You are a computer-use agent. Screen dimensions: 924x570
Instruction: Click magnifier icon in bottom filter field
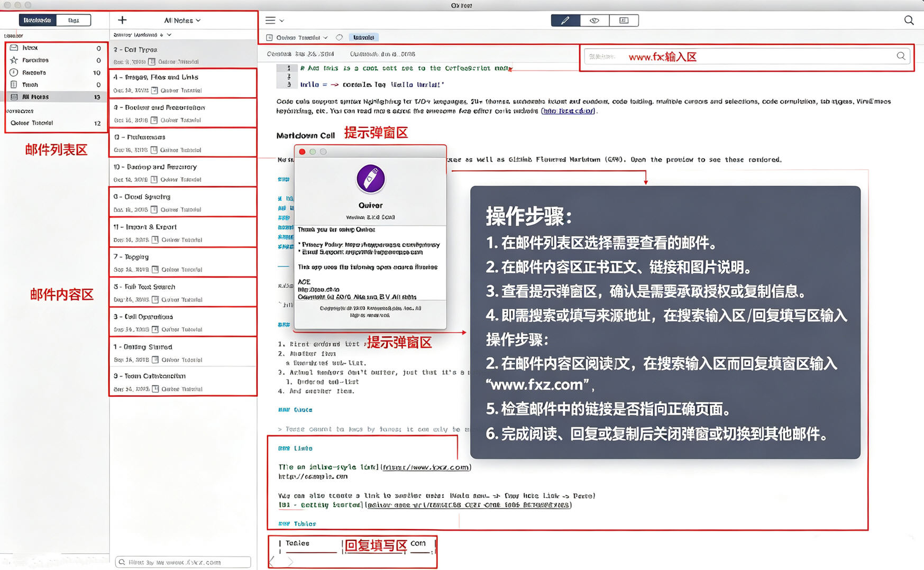(122, 562)
